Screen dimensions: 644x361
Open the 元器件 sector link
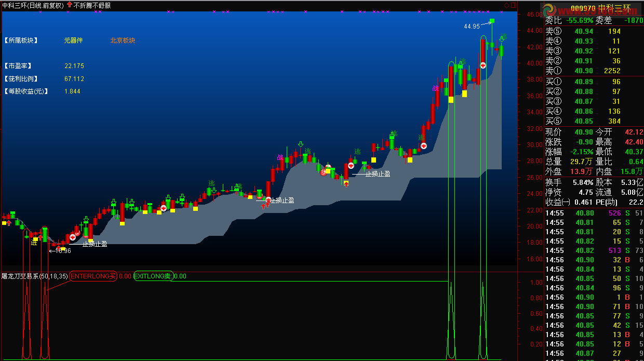click(73, 41)
